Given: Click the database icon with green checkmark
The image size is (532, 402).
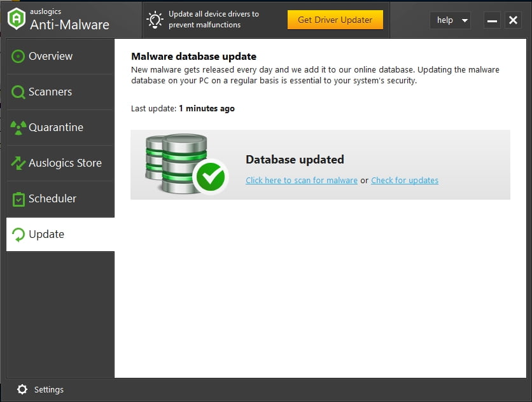Looking at the screenshot, I should click(x=186, y=165).
